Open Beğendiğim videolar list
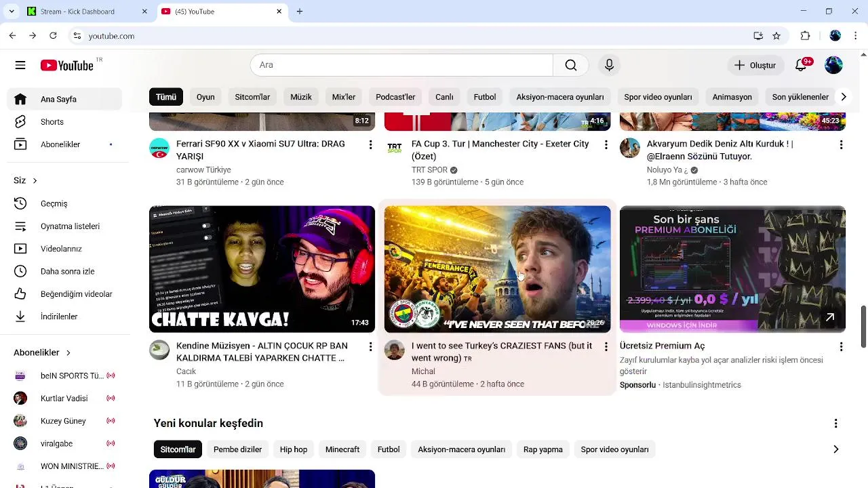The image size is (868, 488). click(x=64, y=294)
